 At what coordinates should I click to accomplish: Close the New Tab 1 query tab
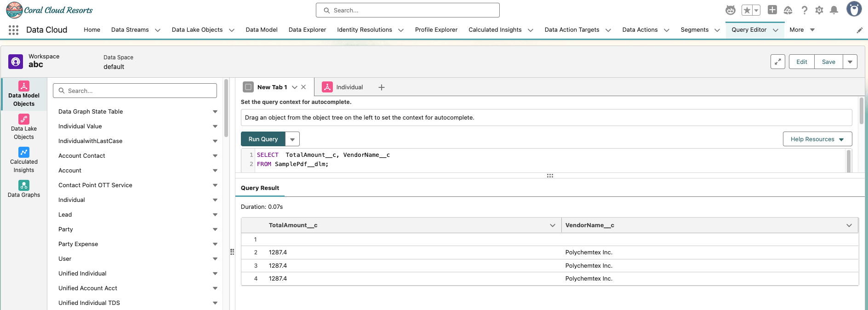tap(303, 87)
